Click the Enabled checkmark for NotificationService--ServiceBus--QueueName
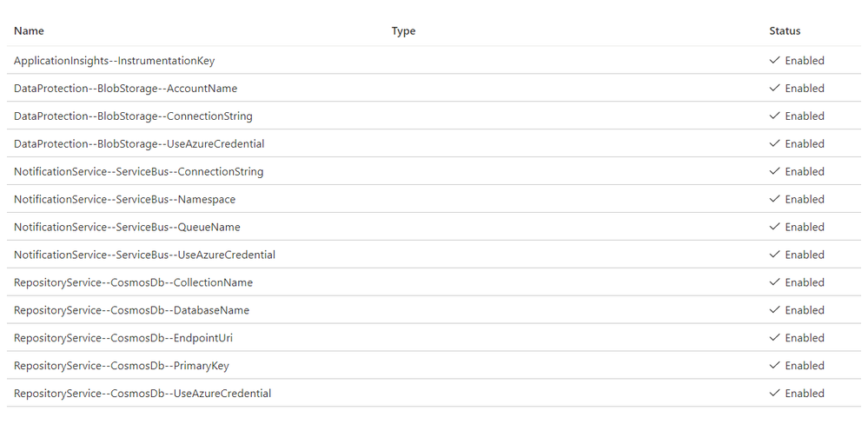868x424 pixels. coord(774,227)
